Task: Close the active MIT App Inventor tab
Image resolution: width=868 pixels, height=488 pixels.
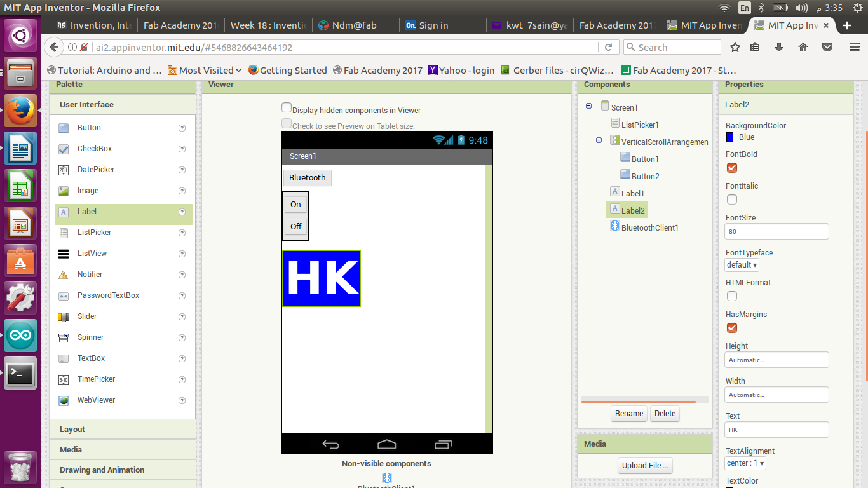Action: click(827, 25)
